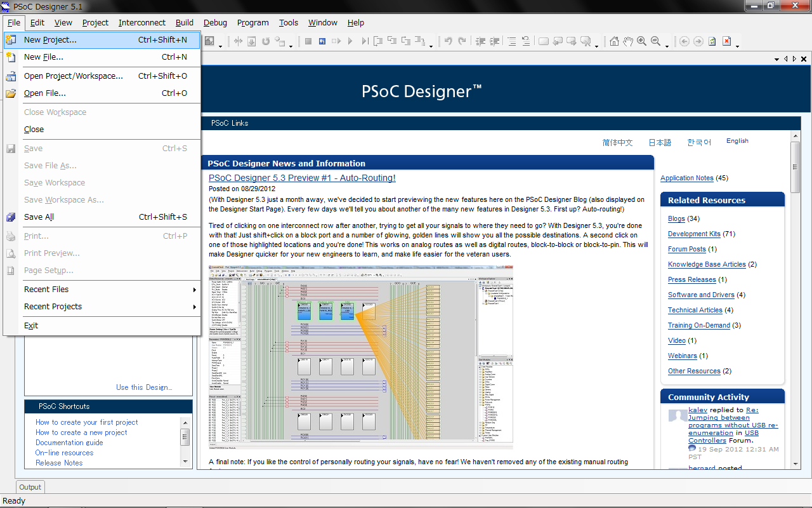Image resolution: width=812 pixels, height=508 pixels.
Task: Switch to the Output tab
Action: 30,487
